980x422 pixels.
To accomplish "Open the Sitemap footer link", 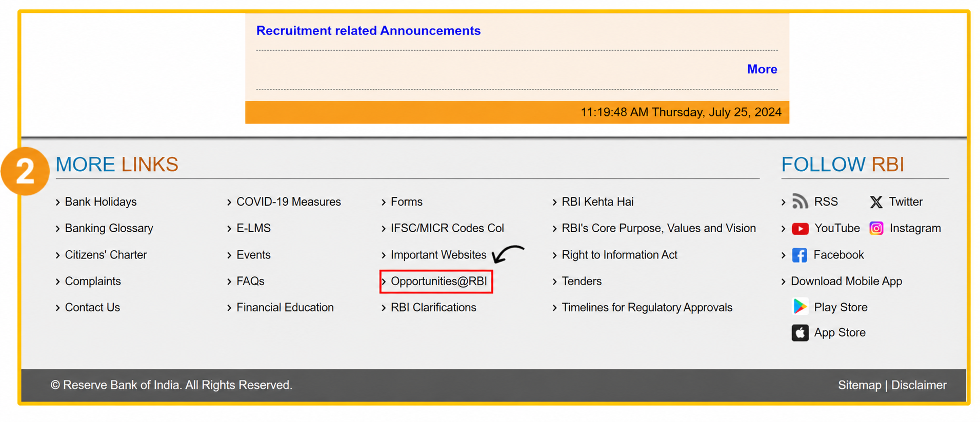I will [859, 385].
